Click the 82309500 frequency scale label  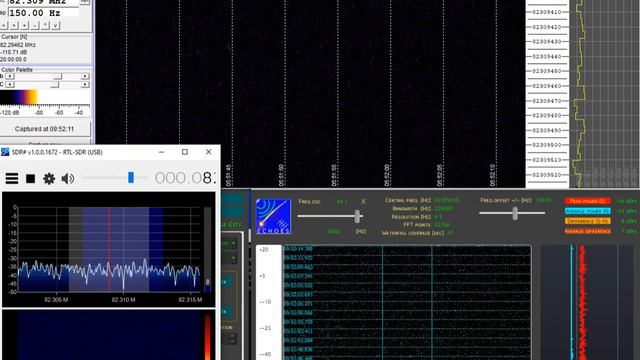pos(547,145)
